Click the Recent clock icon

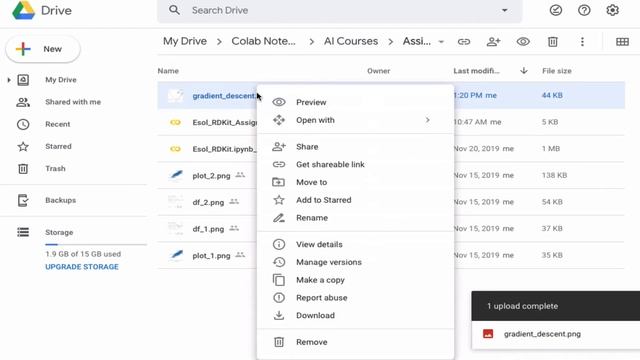pyautogui.click(x=23, y=124)
